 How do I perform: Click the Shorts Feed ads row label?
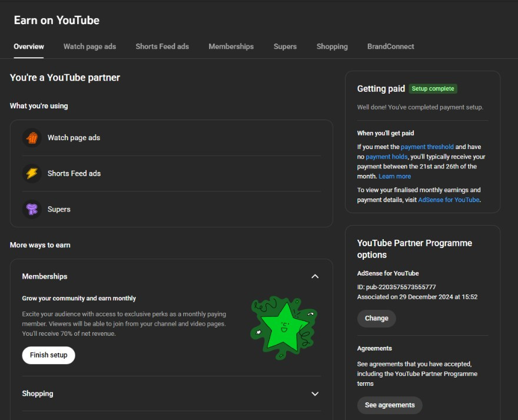[x=74, y=173]
